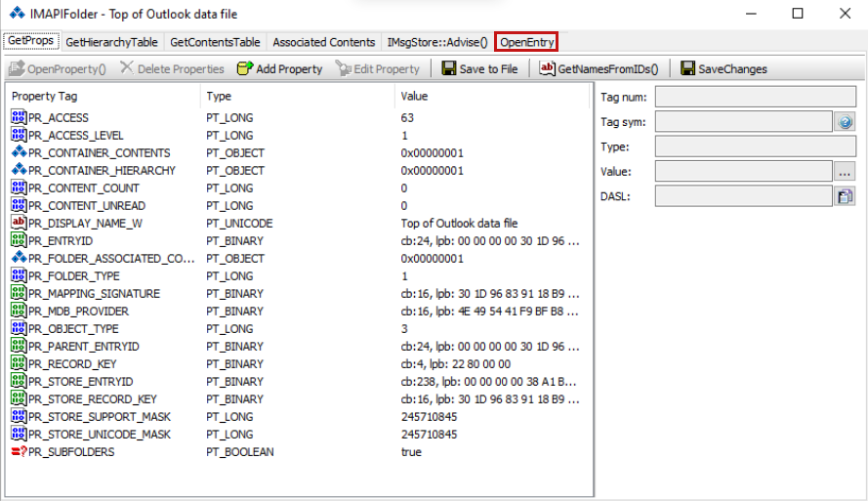Click the object icon of PR_FOLDER_ASSOCIATED_CO...

(19, 258)
